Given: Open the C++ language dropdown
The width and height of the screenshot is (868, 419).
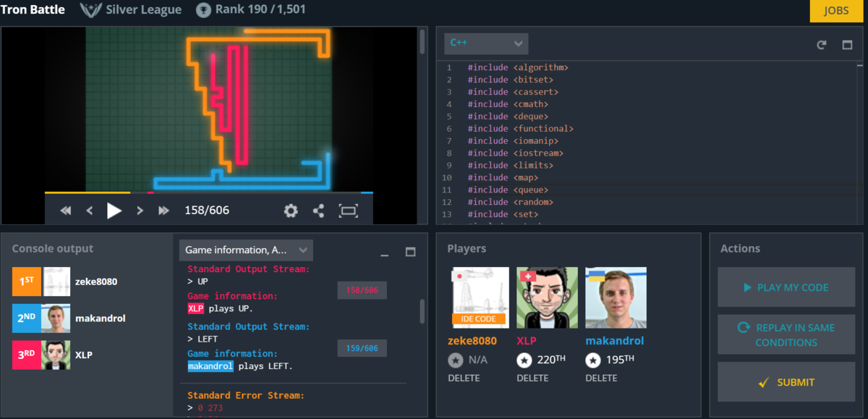Looking at the screenshot, I should click(x=486, y=43).
